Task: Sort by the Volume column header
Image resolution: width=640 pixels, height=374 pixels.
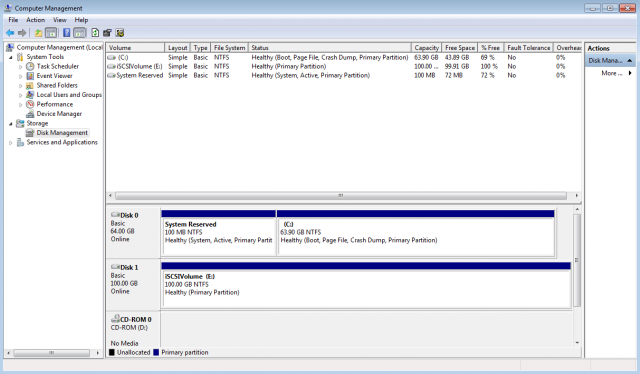Action: pyautogui.click(x=135, y=48)
